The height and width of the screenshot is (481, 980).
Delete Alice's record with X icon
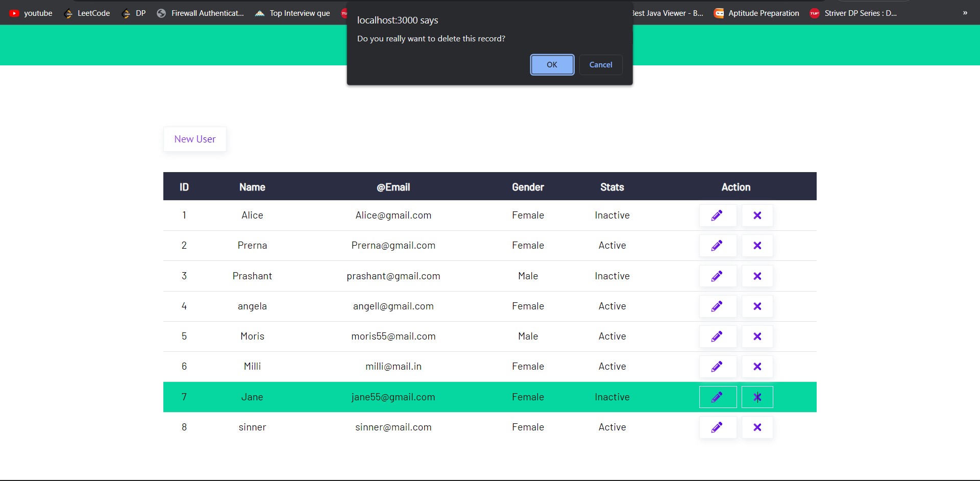(757, 215)
